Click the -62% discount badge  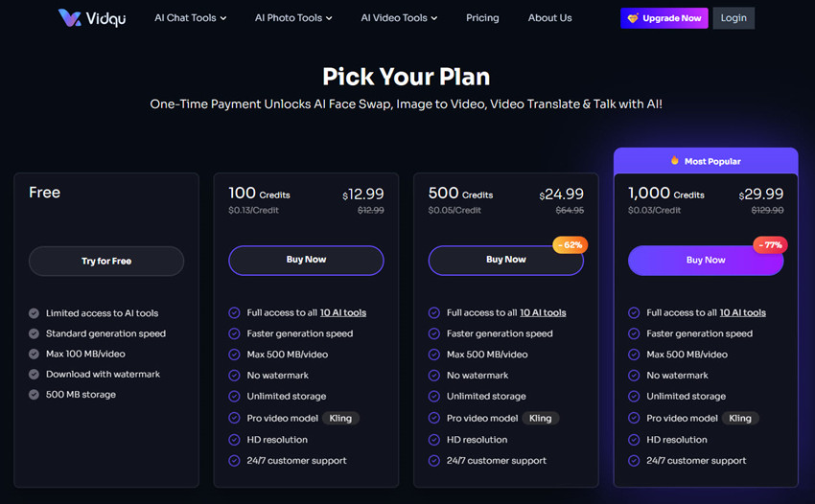pos(570,245)
